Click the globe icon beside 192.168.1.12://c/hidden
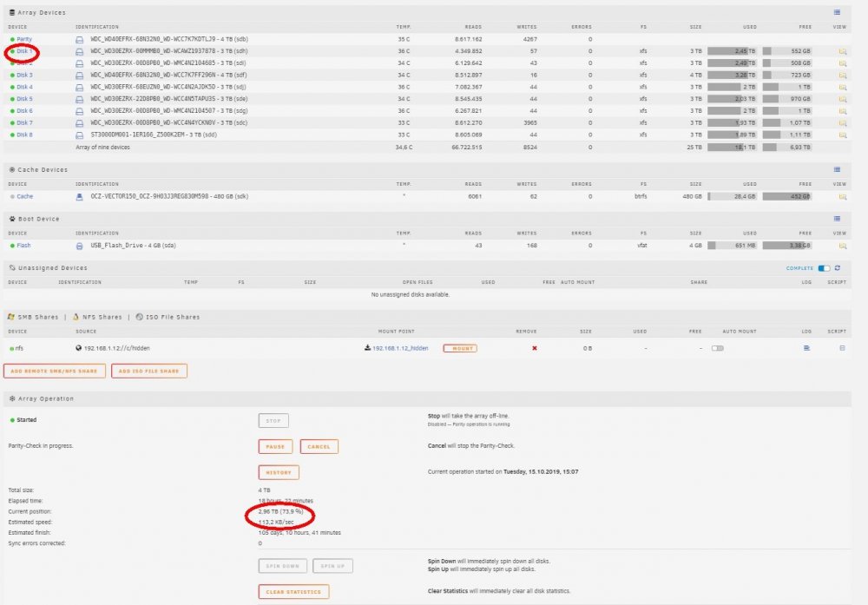 click(79, 348)
